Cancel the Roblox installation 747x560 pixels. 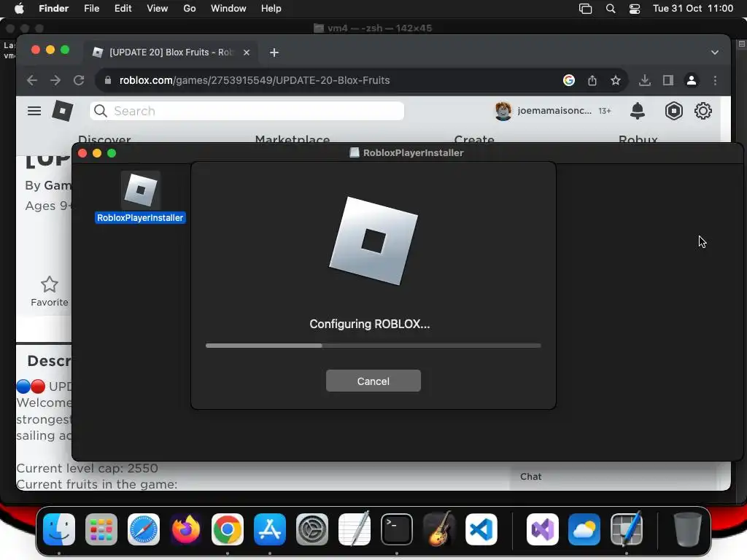pos(373,381)
